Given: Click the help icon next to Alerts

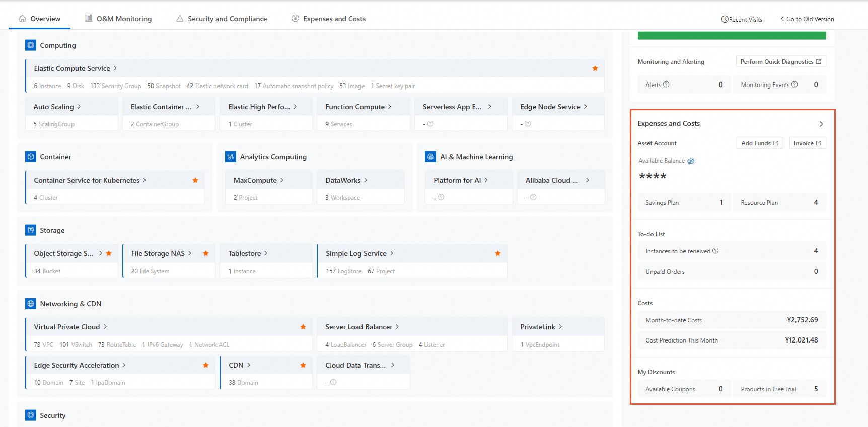Looking at the screenshot, I should (666, 84).
